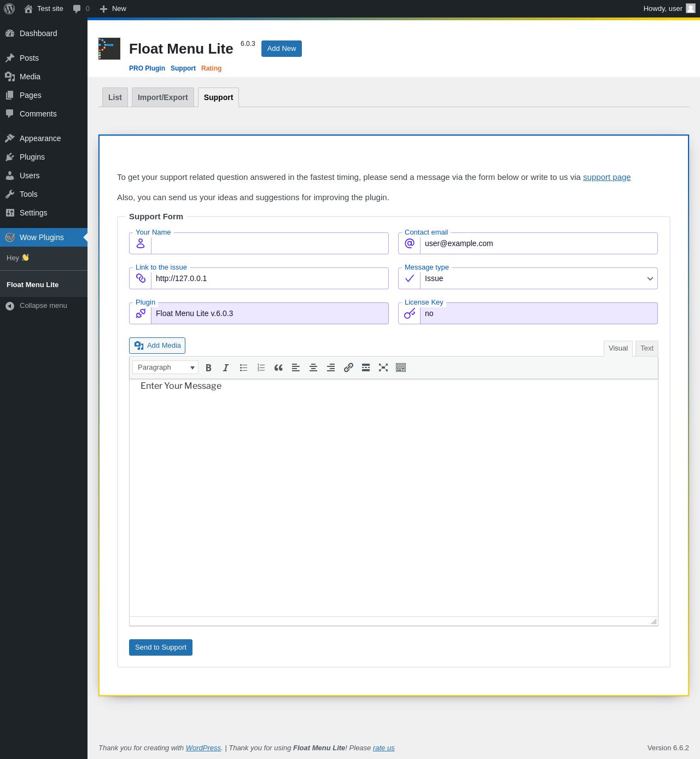
Task: Insert a numbered list
Action: [261, 367]
